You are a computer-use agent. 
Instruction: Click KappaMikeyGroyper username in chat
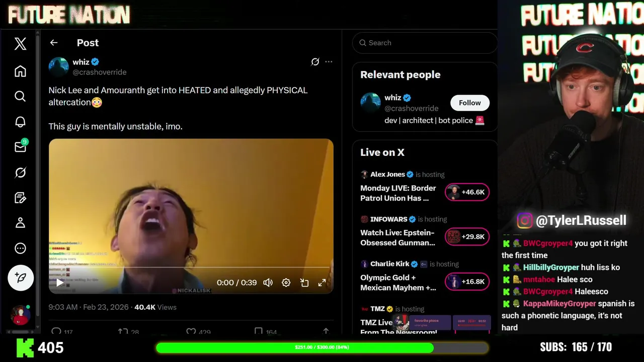coord(559,304)
